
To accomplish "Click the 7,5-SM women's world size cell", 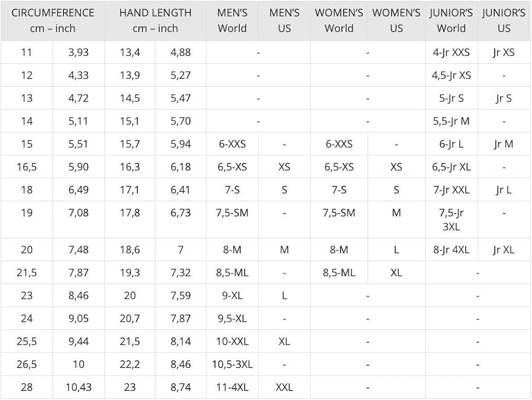I will point(339,213).
